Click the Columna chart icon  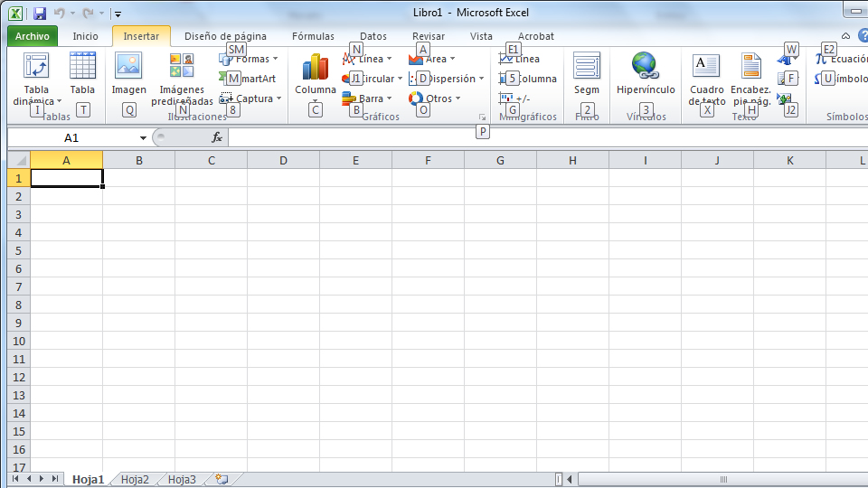pos(315,67)
